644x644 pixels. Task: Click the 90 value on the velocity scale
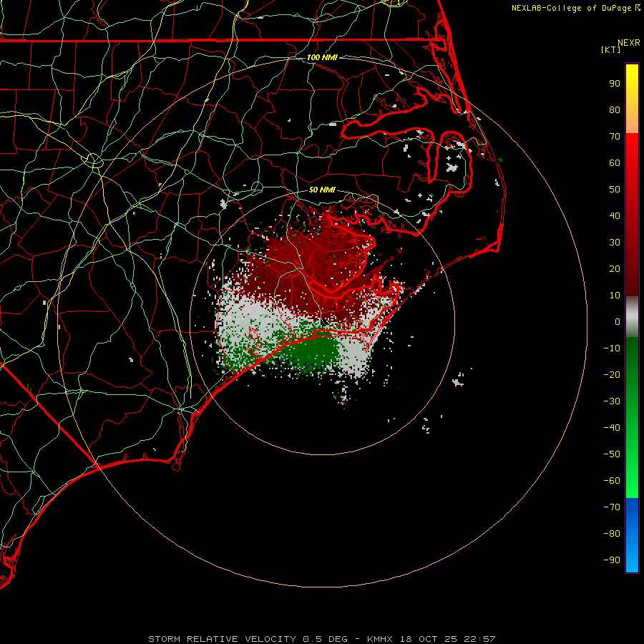[615, 84]
